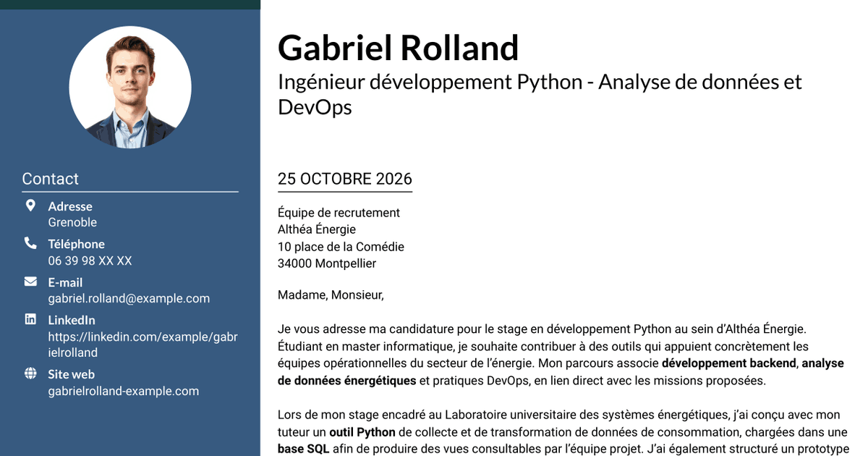Click the bold phrase base SQL
The image size is (868, 456).
coord(304,449)
